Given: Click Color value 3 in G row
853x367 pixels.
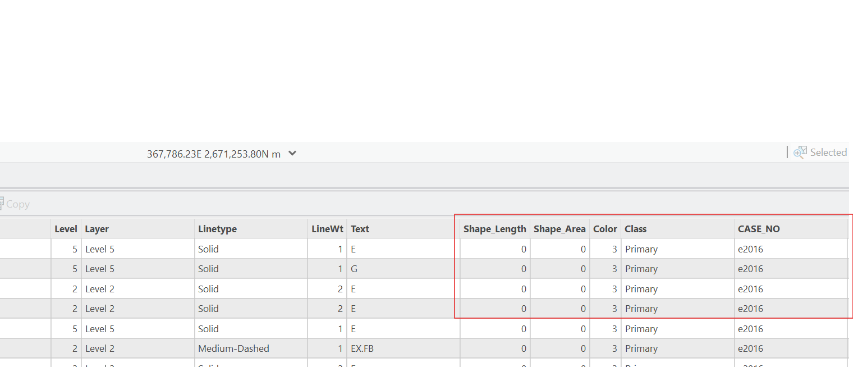Looking at the screenshot, I should tap(605, 269).
